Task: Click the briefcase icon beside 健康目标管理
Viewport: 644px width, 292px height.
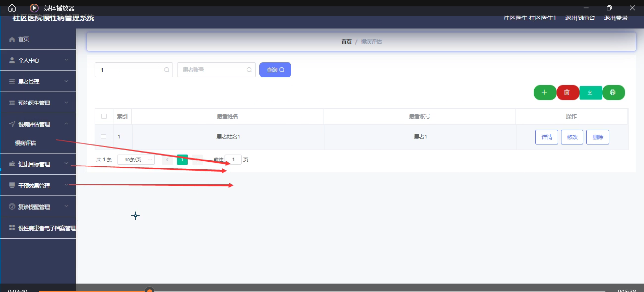Action: tap(12, 164)
